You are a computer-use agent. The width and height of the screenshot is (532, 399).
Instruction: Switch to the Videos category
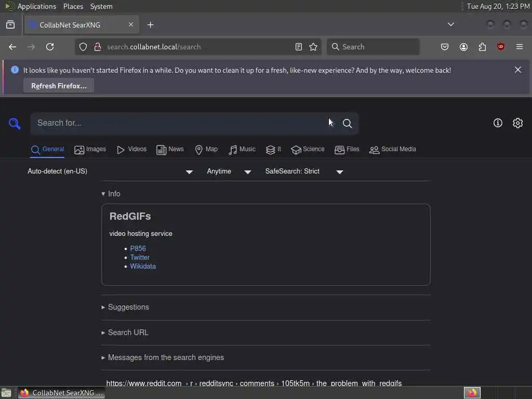click(131, 149)
